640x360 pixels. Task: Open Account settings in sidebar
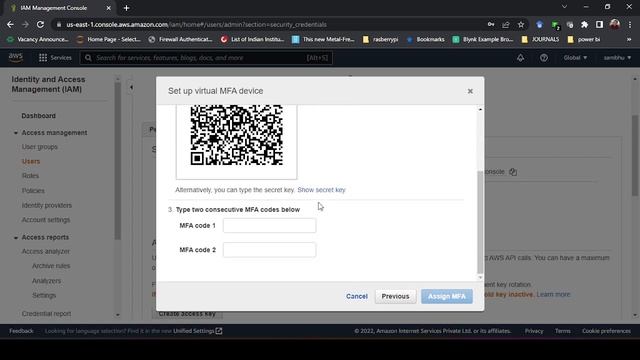[x=46, y=220]
